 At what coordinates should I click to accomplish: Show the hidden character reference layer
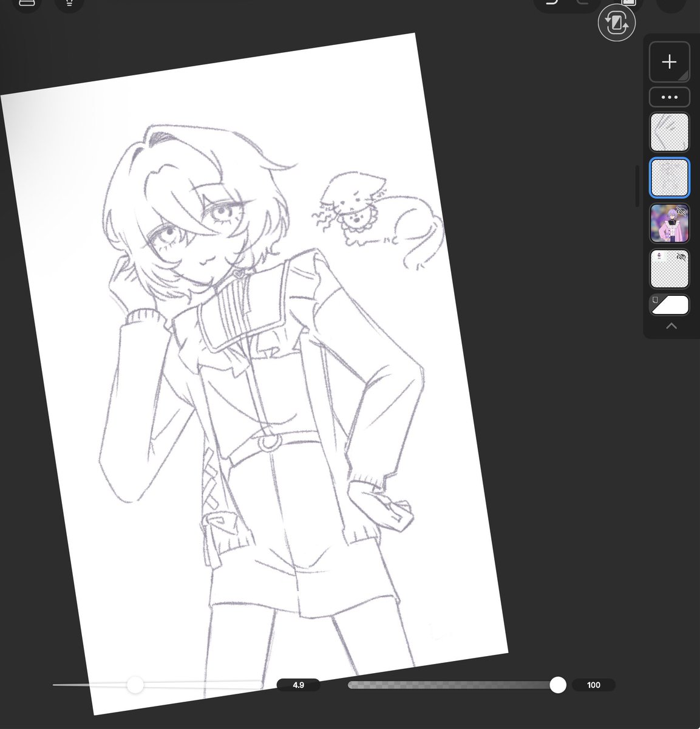pos(681,212)
